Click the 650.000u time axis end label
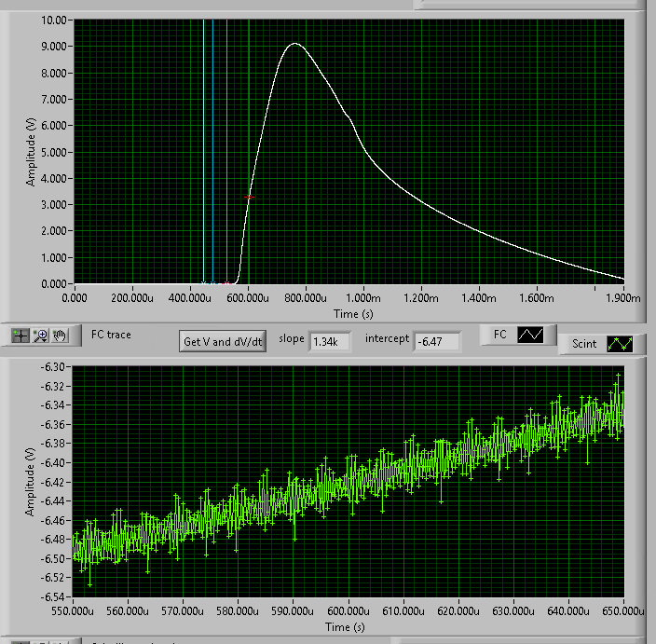Viewport: 656px width, 644px height. tap(622, 612)
